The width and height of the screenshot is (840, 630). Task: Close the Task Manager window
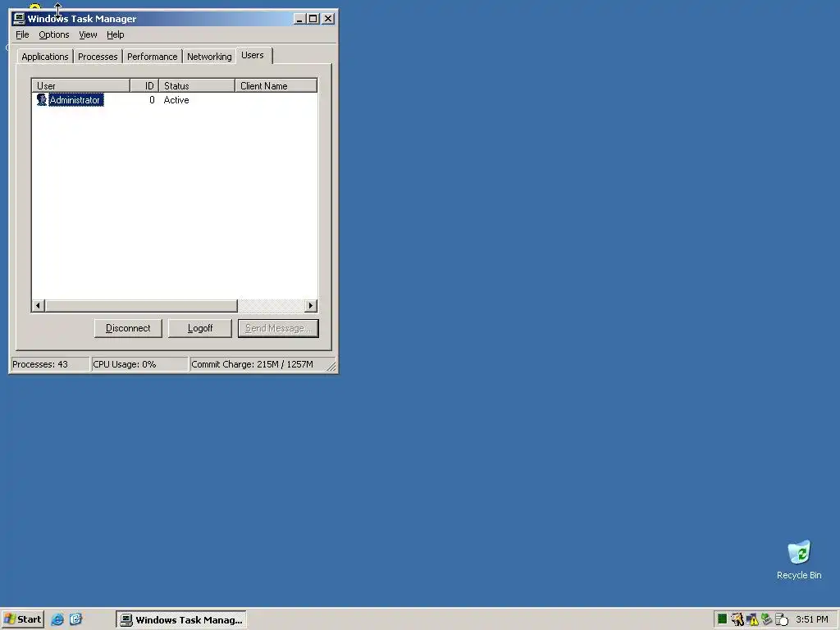click(328, 19)
